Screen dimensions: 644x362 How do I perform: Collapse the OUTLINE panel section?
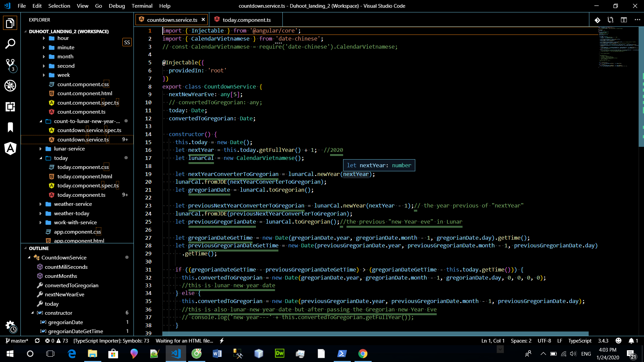point(39,248)
